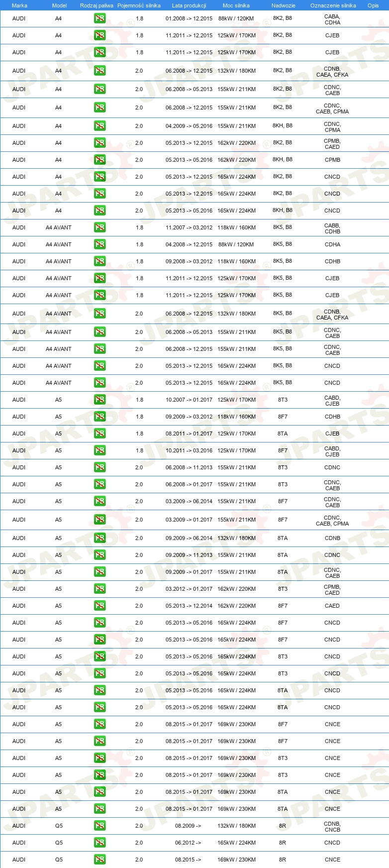Screen dimensions: 389x868
Task: Click date cell 01.2008 -> 12.2015
Action: point(189,18)
